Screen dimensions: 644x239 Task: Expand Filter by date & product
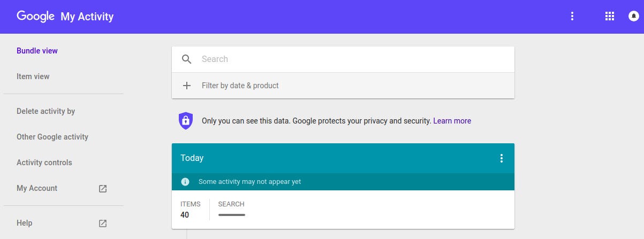tap(240, 86)
